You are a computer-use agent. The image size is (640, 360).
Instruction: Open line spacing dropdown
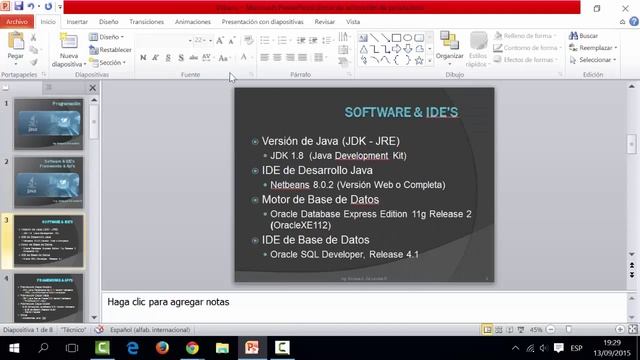click(327, 40)
